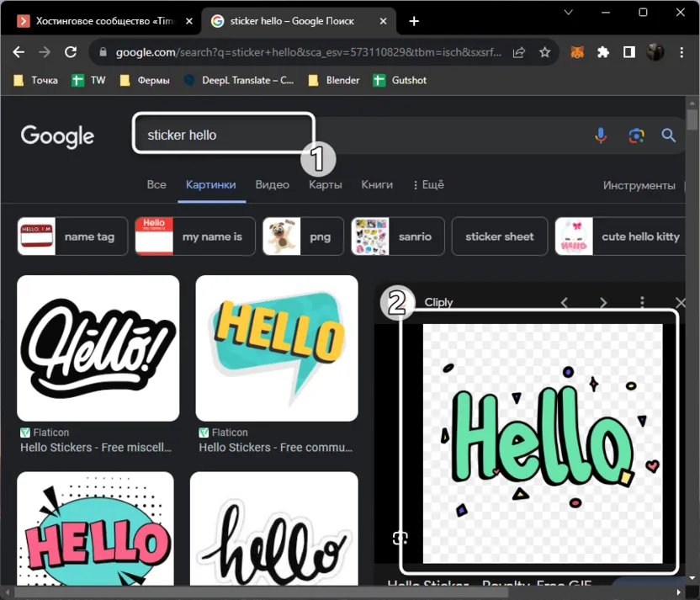Open the green Hello preview image
This screenshot has width=700, height=600.
543,443
